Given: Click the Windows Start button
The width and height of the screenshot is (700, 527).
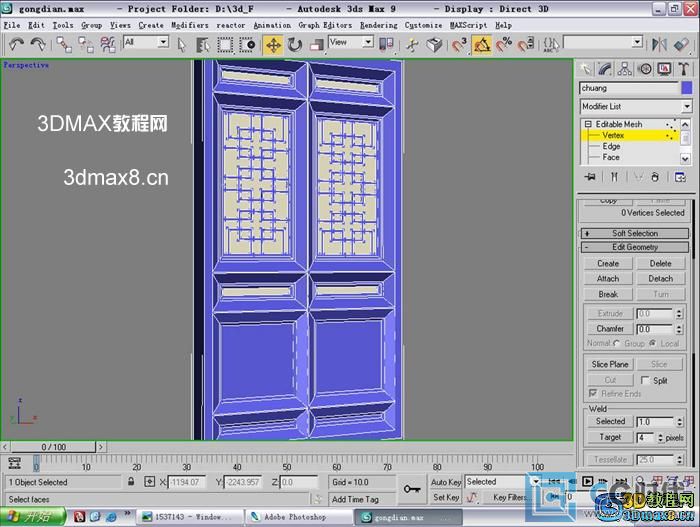Looking at the screenshot, I should click(33, 517).
